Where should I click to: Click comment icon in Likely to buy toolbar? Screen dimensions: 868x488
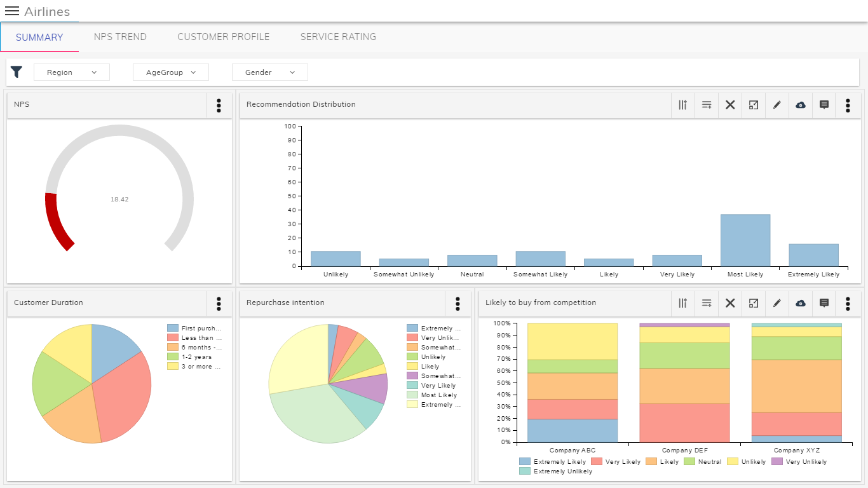(824, 304)
